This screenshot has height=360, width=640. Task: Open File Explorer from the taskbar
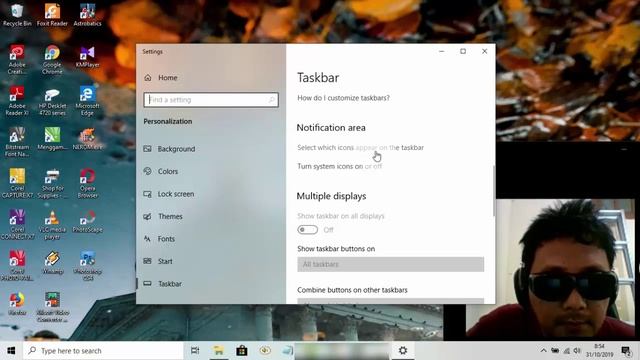[218, 351]
